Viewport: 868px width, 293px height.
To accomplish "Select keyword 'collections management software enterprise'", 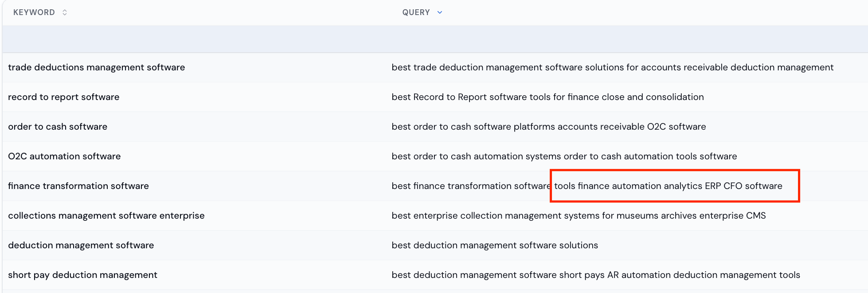I will tap(106, 216).
